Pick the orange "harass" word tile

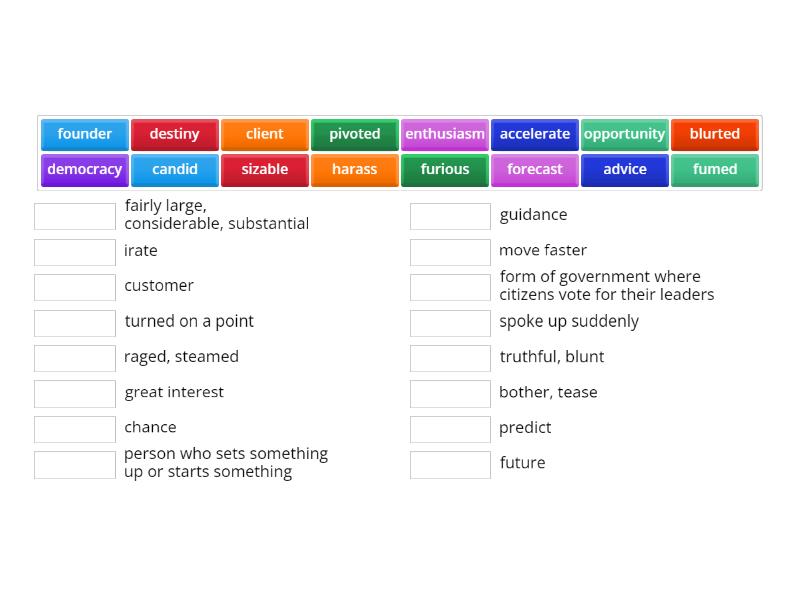(355, 170)
